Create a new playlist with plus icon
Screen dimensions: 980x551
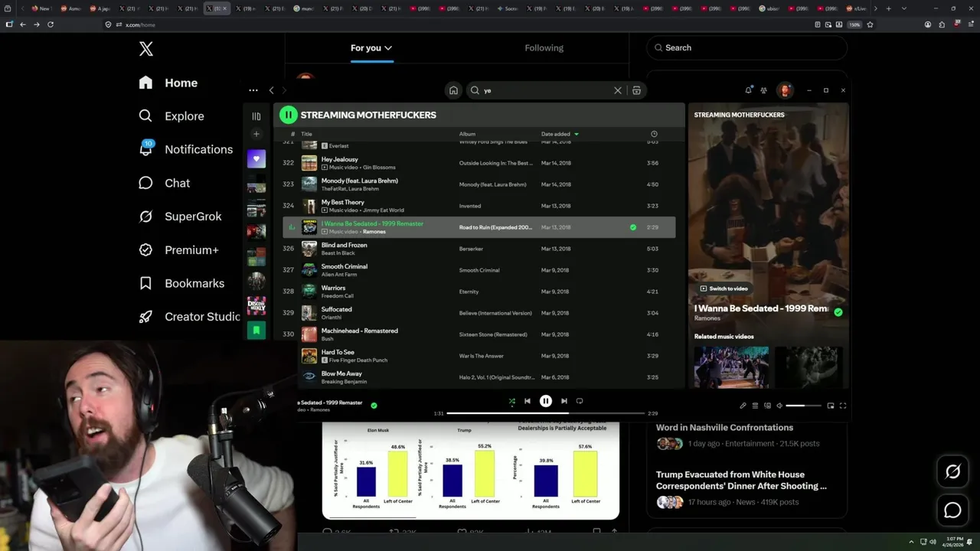(256, 134)
